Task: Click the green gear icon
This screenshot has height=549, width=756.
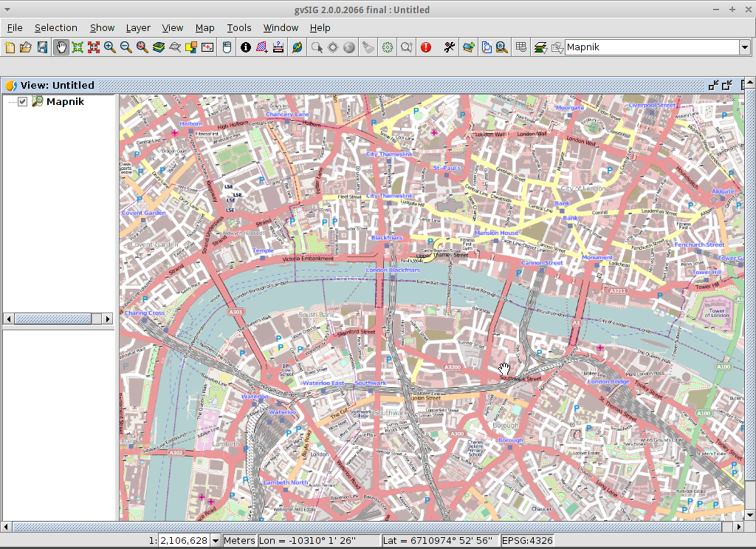Action: [x=388, y=47]
